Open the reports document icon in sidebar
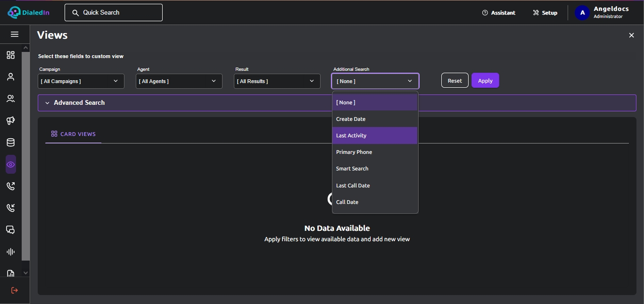 (x=10, y=273)
